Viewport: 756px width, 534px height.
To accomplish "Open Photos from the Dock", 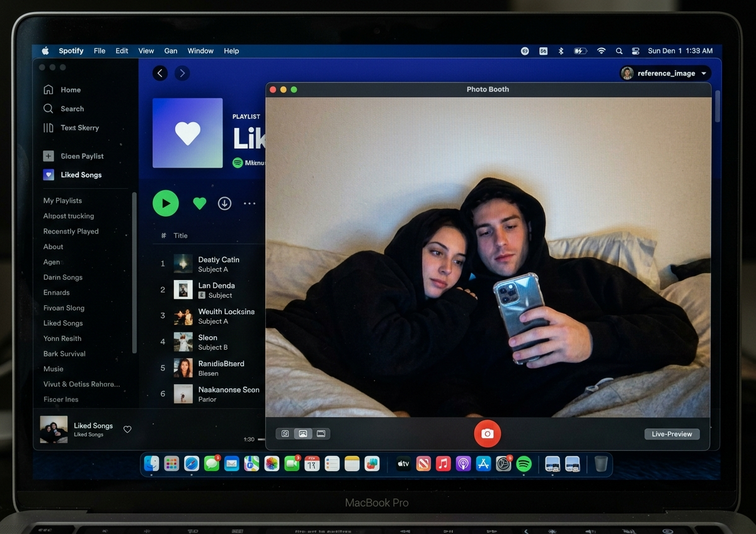I will coord(272,464).
